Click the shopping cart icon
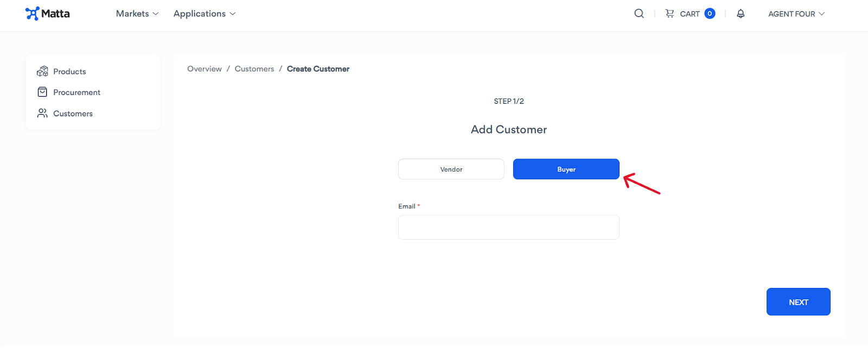868x358 pixels. pos(670,14)
